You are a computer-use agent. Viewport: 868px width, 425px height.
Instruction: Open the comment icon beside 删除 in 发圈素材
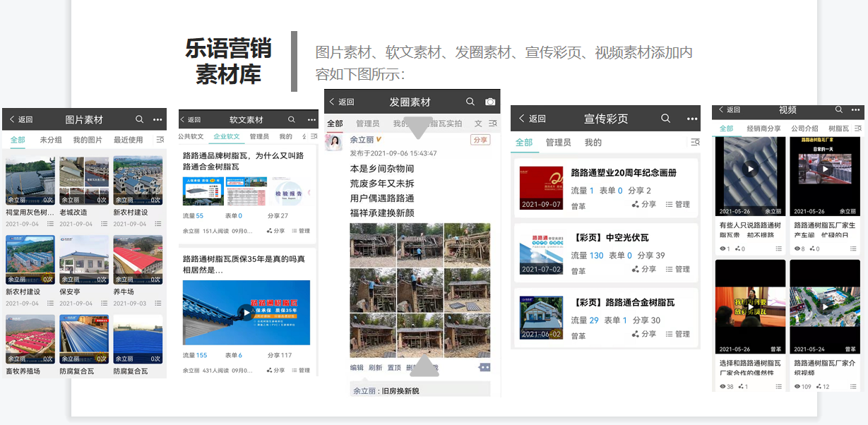click(x=484, y=368)
